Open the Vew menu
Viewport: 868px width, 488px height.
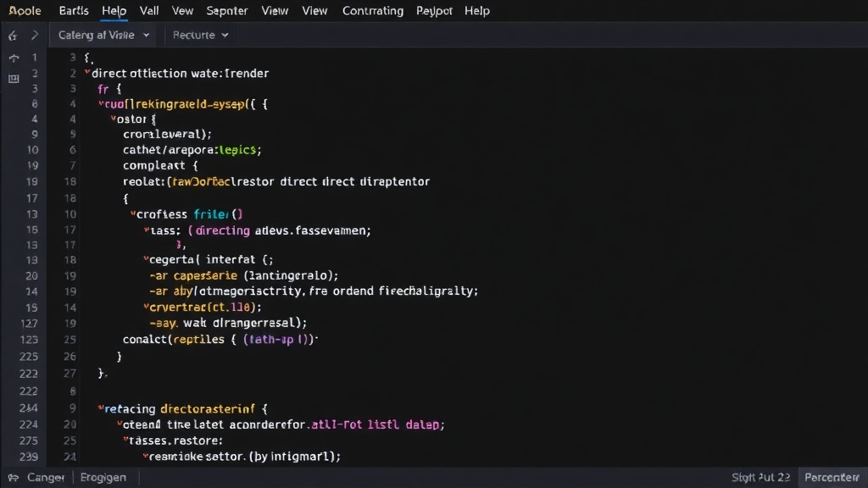tap(182, 10)
